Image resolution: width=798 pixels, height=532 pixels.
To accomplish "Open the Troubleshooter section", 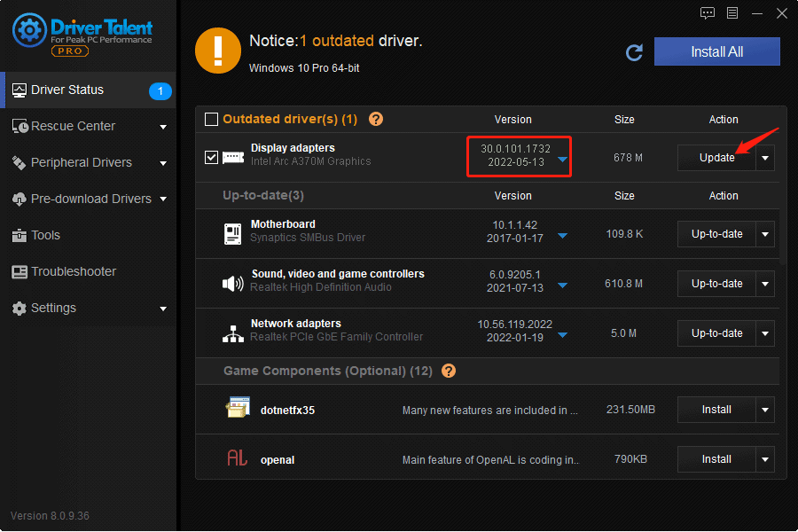I will [88, 272].
